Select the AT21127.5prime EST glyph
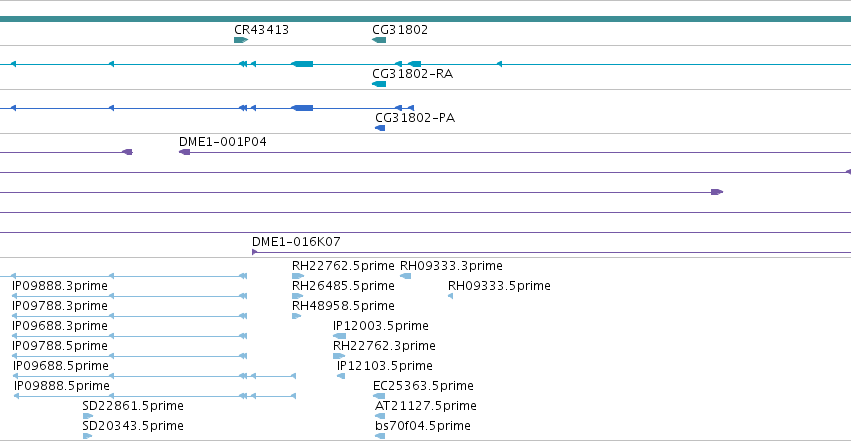Viewport: 851px width, 441px height. [380, 417]
